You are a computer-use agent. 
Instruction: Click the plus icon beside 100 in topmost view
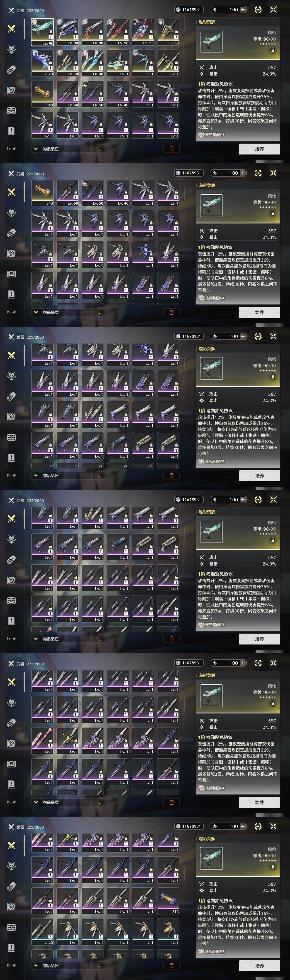pyautogui.click(x=243, y=10)
